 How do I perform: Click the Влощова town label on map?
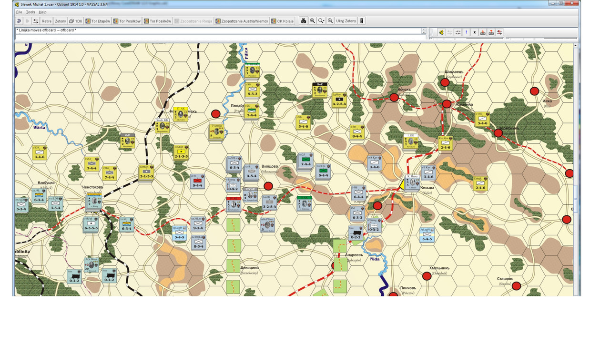[270, 166]
